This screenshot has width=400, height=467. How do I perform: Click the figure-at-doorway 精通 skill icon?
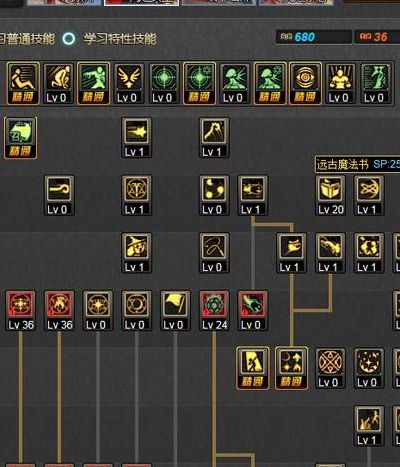coord(253,368)
